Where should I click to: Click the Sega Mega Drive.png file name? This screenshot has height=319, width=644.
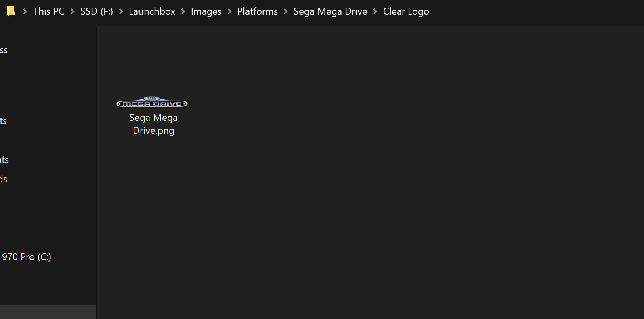[153, 124]
